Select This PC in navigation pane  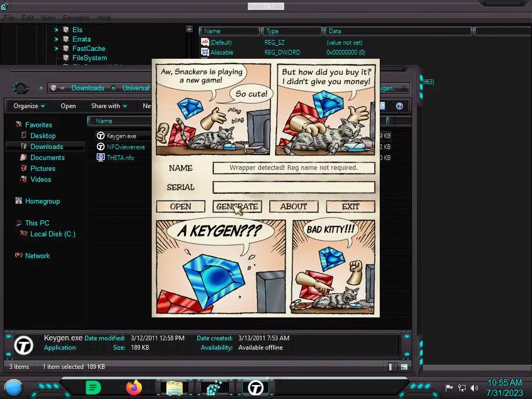37,223
